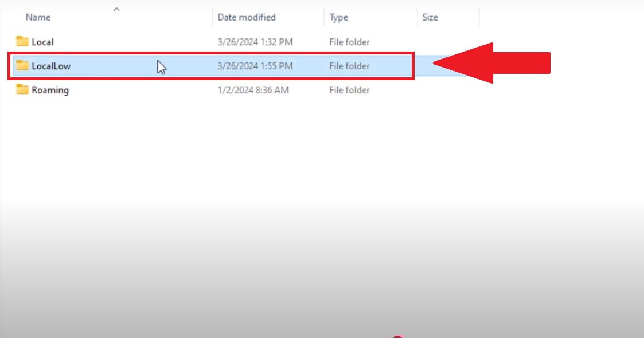Click the Local folder icon
This screenshot has width=644, height=338.
click(x=22, y=42)
